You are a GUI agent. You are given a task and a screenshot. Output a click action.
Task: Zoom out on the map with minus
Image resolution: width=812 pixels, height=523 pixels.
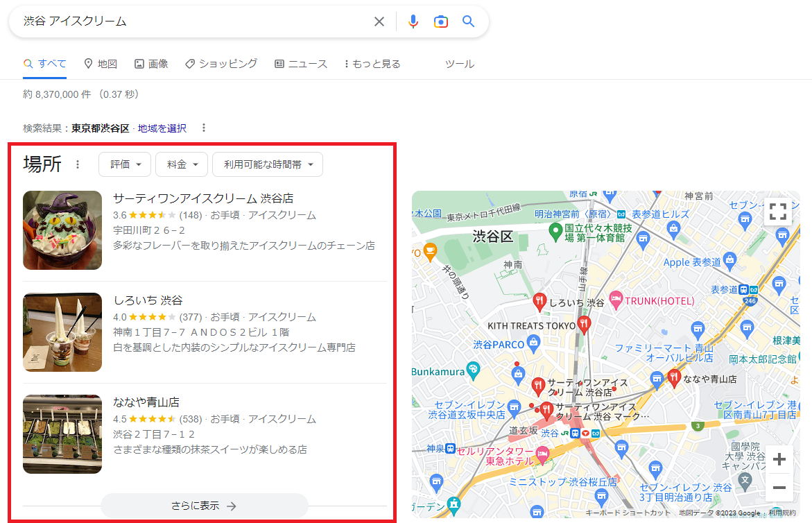pyautogui.click(x=779, y=487)
